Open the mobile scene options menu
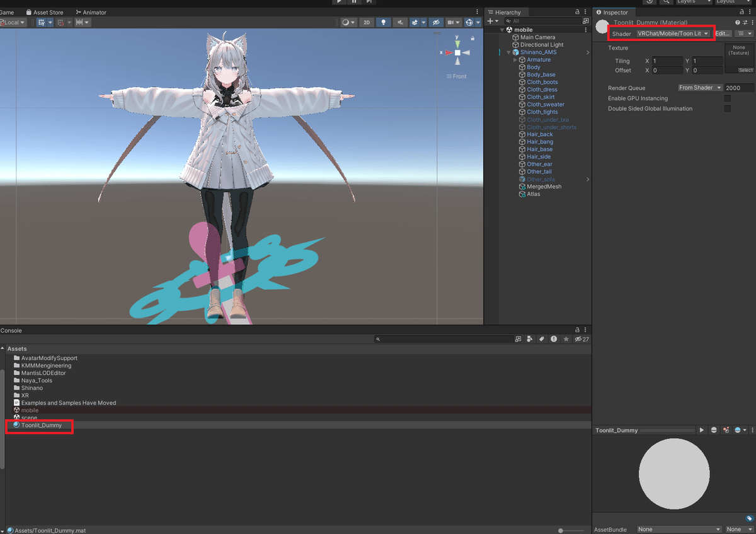The image size is (756, 534). tap(586, 30)
